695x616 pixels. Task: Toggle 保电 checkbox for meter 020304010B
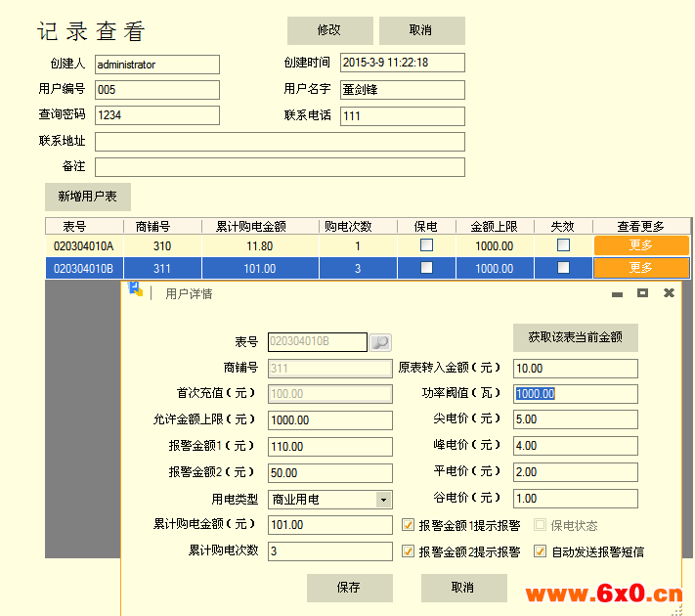[x=426, y=268]
